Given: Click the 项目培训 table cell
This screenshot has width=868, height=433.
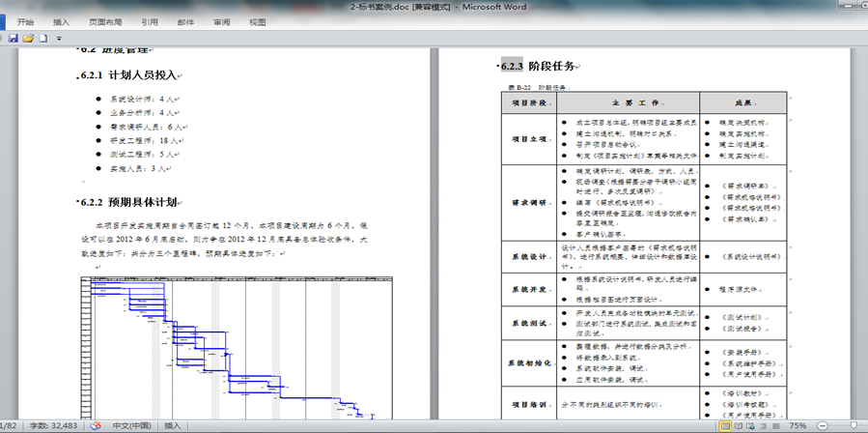Looking at the screenshot, I should [529, 404].
